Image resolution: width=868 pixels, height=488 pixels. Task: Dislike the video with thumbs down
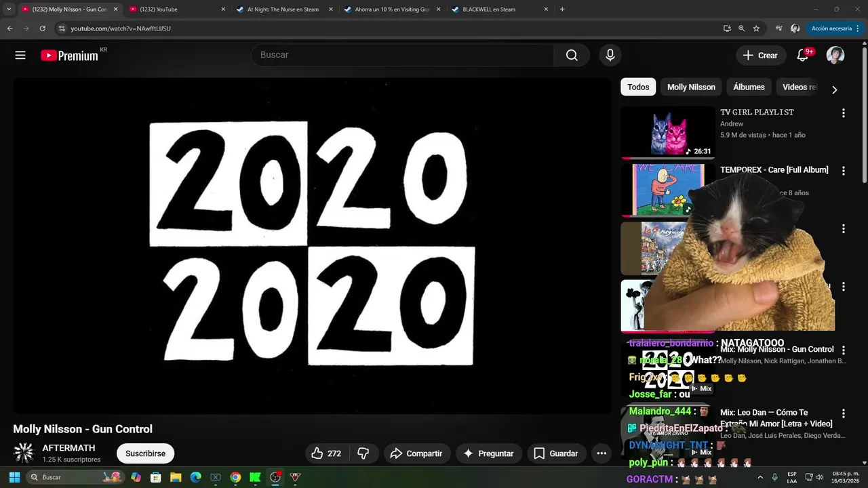click(363, 453)
